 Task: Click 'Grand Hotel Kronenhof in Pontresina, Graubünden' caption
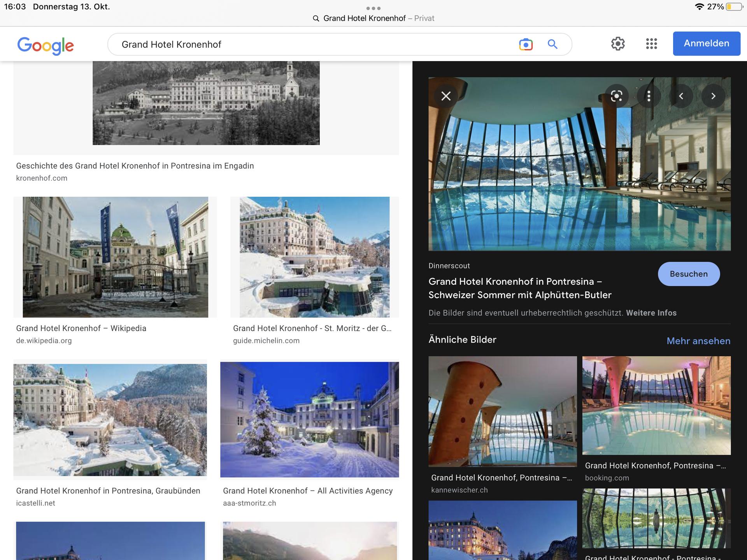[108, 491]
